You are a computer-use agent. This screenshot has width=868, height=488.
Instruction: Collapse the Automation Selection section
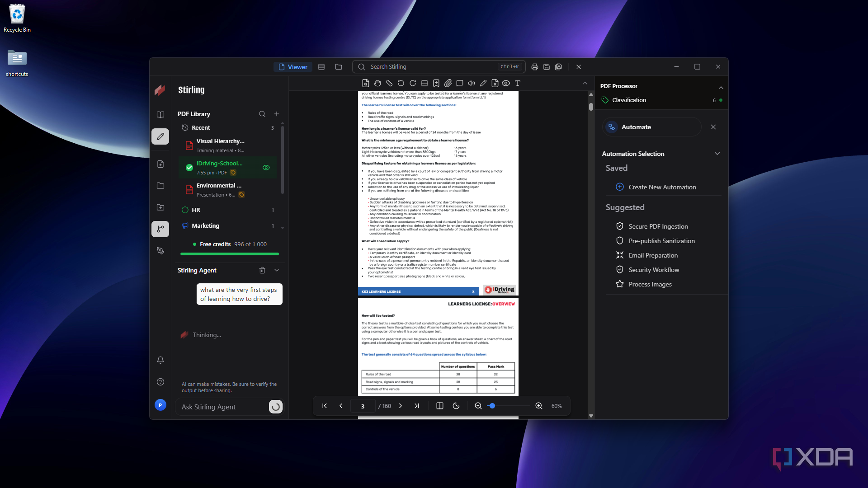pos(717,154)
